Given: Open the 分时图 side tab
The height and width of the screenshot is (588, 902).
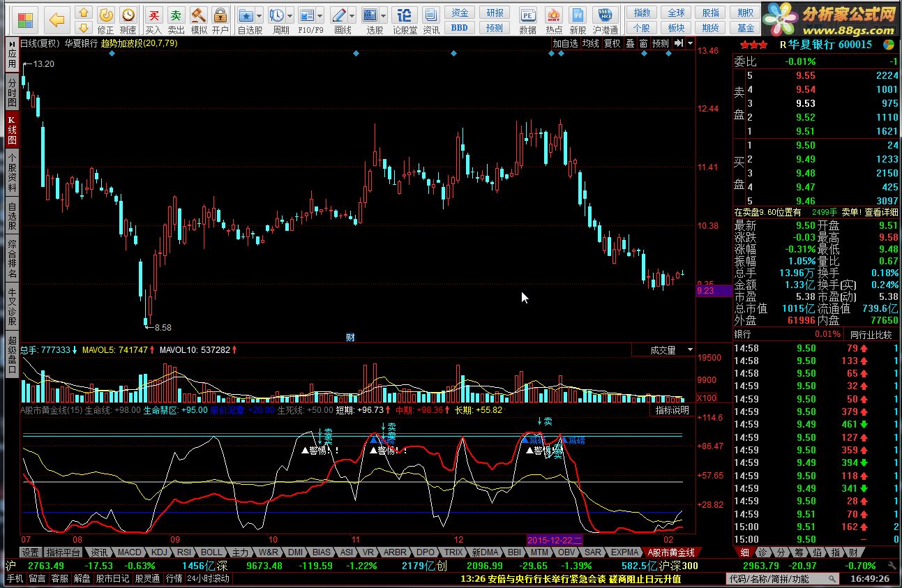Looking at the screenshot, I should point(12,91).
